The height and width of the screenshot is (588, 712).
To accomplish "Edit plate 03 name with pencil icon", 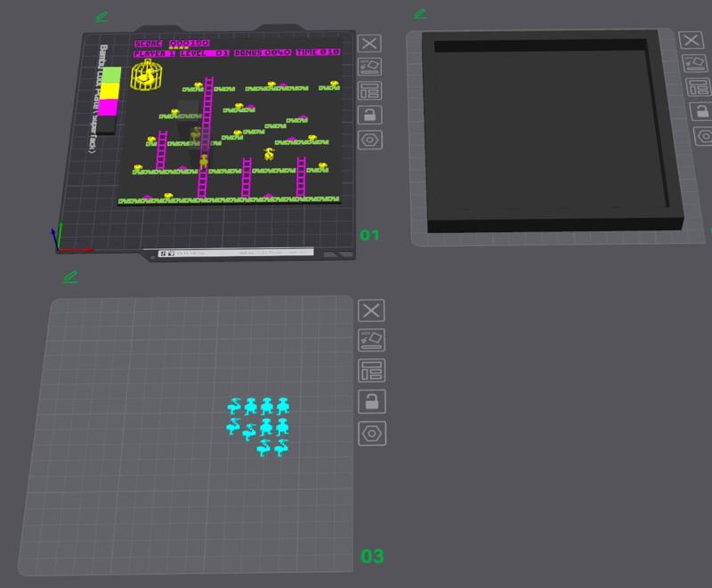I will pos(71,277).
